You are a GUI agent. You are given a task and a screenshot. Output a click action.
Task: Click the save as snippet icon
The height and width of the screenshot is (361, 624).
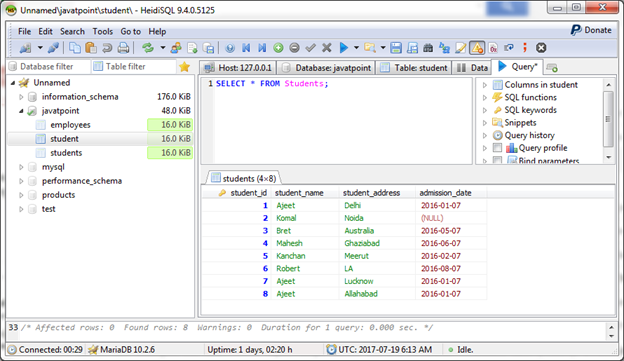(x=412, y=48)
